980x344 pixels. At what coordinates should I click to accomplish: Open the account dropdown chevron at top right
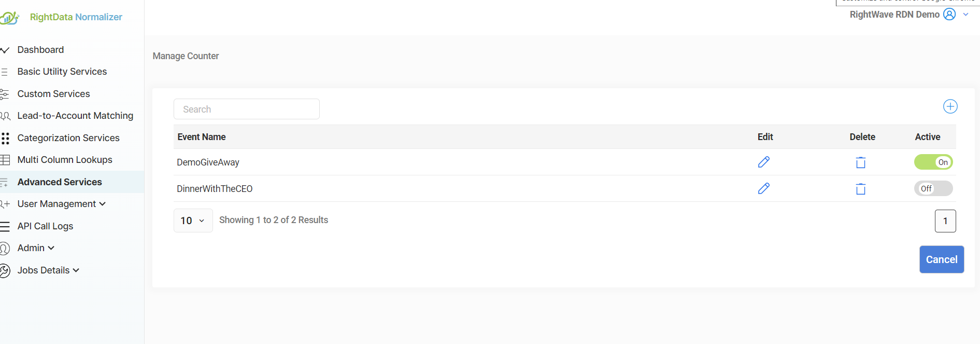click(x=965, y=15)
